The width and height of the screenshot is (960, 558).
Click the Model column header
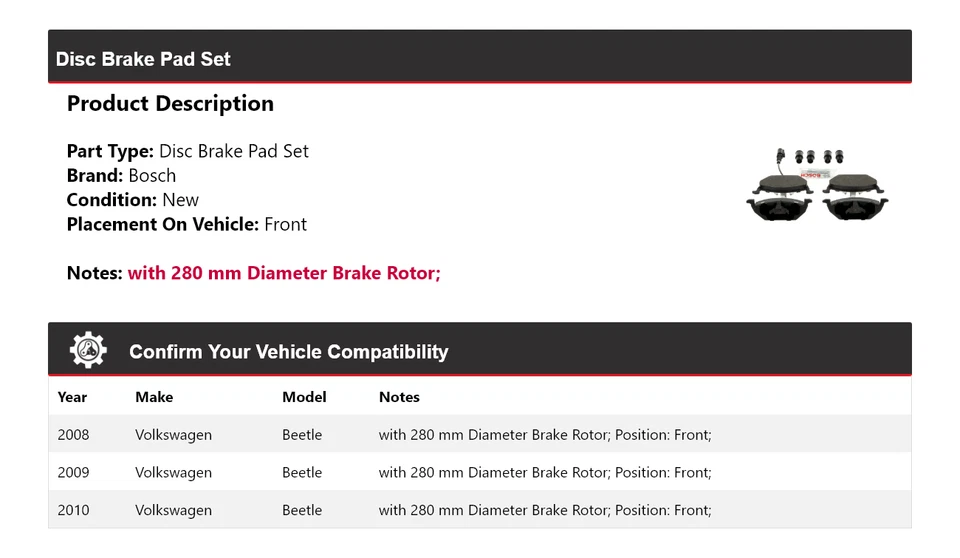[304, 397]
